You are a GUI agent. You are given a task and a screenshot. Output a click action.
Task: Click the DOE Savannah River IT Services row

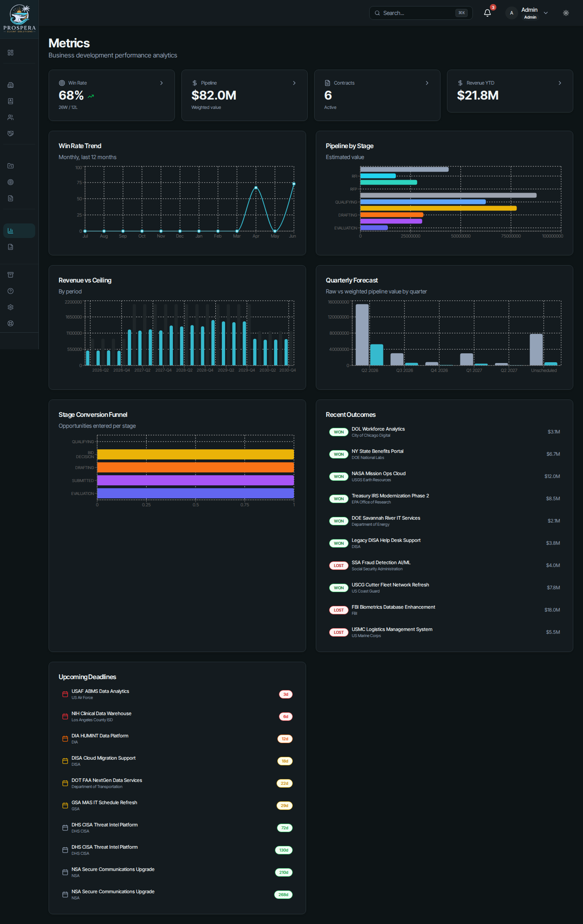coord(445,521)
